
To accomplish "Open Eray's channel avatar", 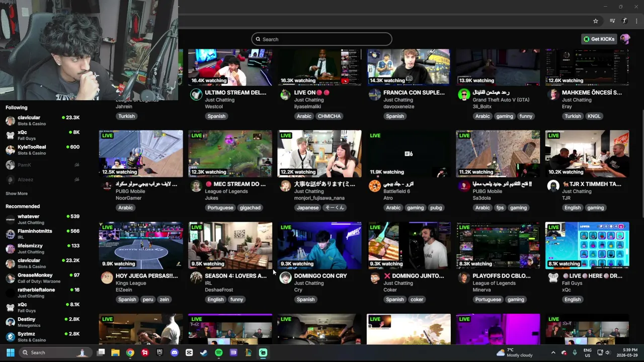I will [x=553, y=94].
